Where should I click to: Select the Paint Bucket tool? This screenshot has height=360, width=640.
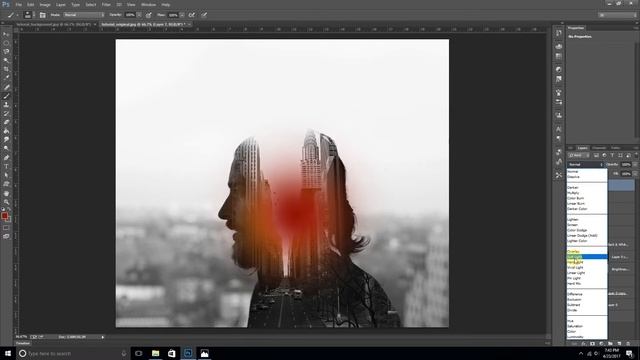click(6, 131)
